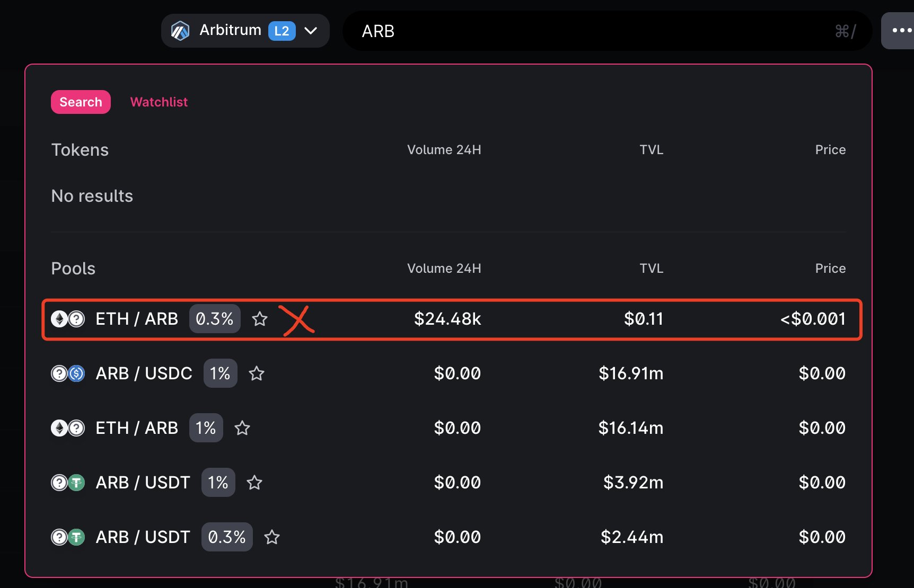The height and width of the screenshot is (588, 914).
Task: Click the Arbitrum network logo
Action: tap(181, 30)
